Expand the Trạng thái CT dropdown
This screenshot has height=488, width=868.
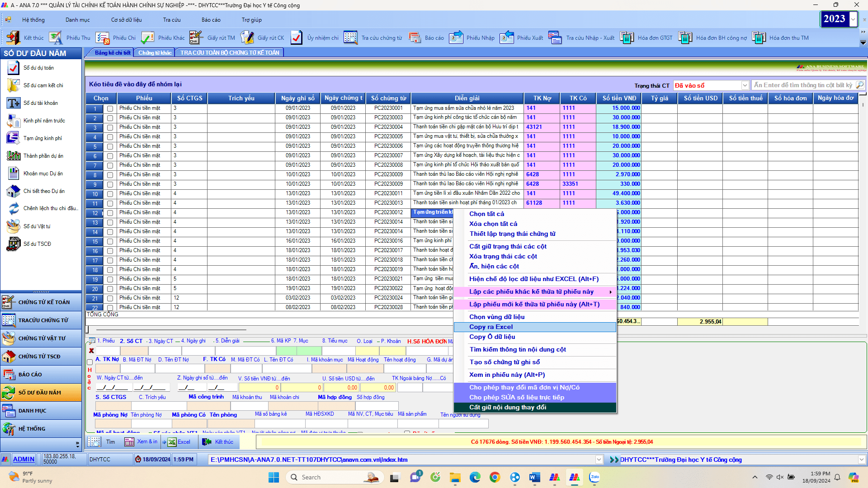(745, 85)
